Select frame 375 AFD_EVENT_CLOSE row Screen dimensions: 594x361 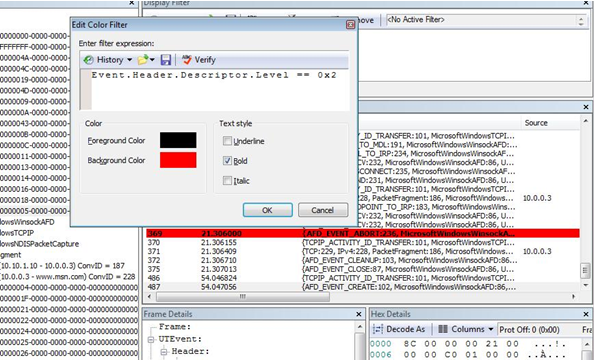[363, 269]
